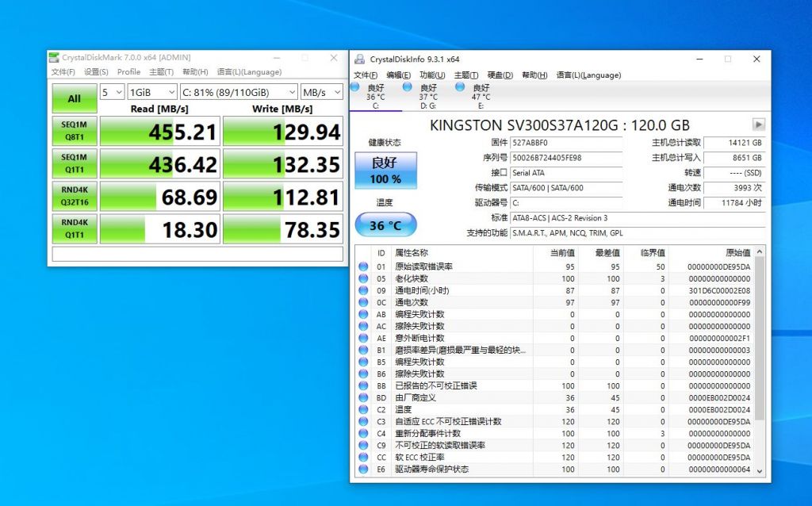Start the RND4K Q32T16 benchmark test
The height and width of the screenshot is (506, 812).
[74, 197]
